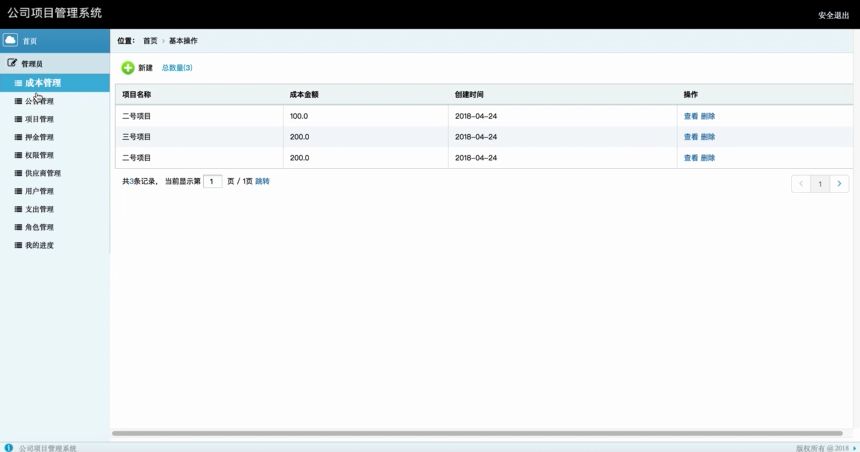Click 首页 in the breadcrumb
This screenshot has width=860, height=452.
150,41
